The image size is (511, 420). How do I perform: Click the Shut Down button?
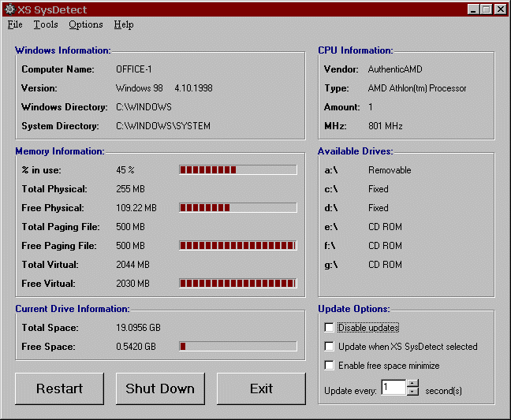click(x=160, y=388)
